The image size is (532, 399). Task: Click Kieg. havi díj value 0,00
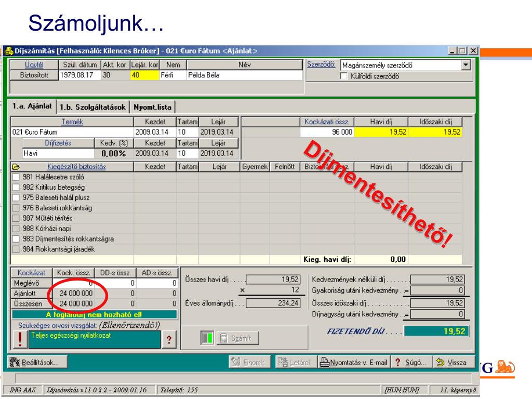(x=381, y=260)
